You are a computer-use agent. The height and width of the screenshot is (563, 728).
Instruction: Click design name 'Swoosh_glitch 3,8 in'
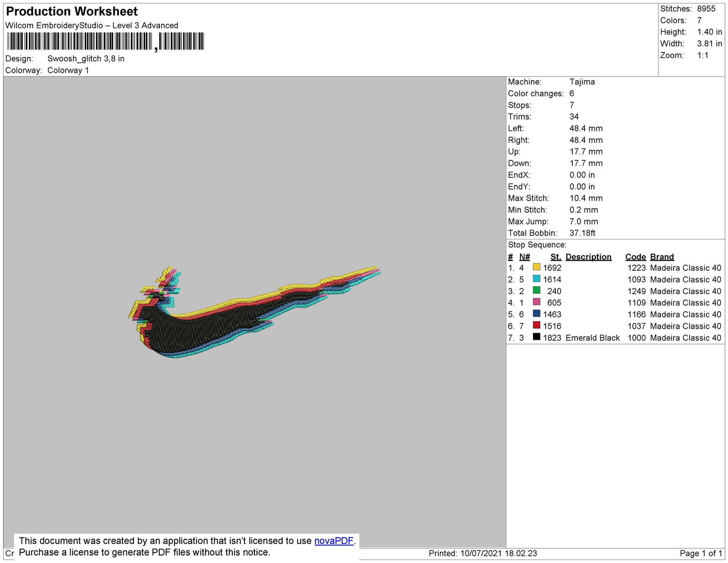86,58
